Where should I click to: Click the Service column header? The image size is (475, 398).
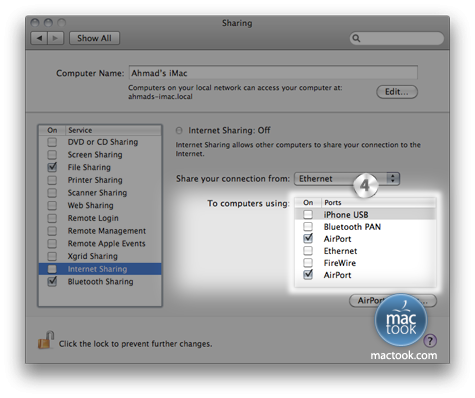coord(113,130)
